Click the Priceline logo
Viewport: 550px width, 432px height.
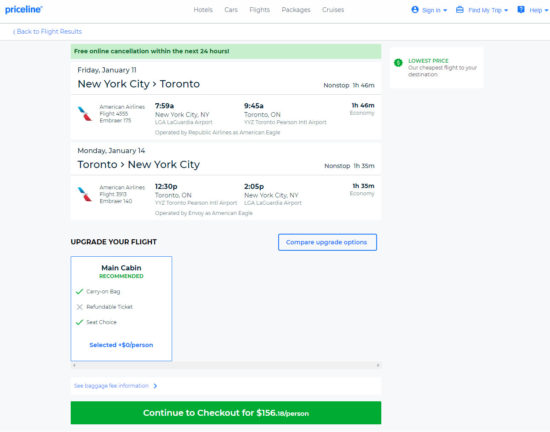point(24,10)
